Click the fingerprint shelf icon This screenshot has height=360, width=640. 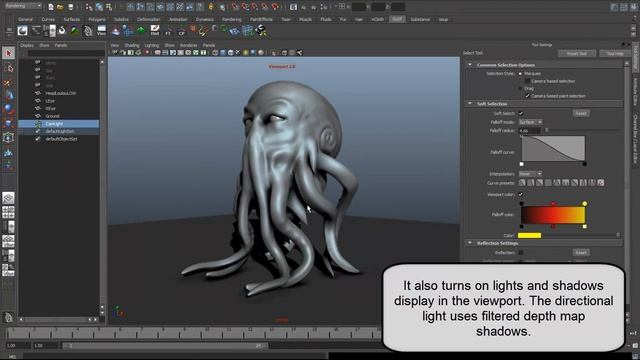[88, 31]
